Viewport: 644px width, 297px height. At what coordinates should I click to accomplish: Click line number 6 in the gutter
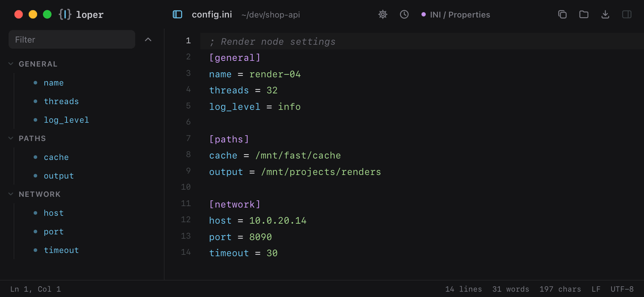click(x=188, y=122)
